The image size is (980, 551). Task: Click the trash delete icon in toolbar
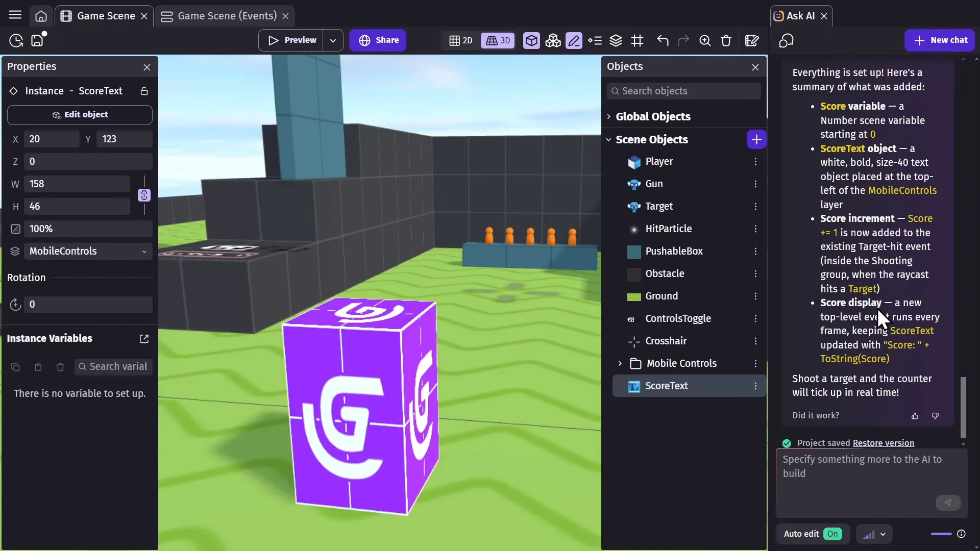[x=726, y=40]
